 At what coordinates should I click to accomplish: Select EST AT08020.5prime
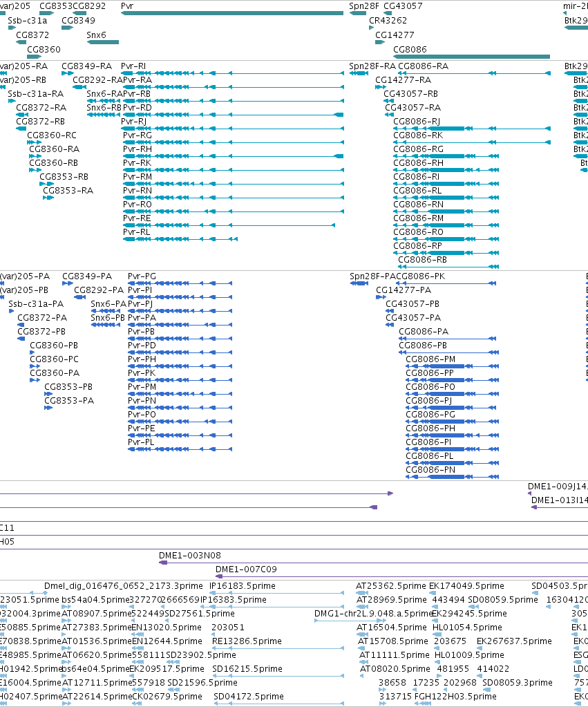click(395, 669)
